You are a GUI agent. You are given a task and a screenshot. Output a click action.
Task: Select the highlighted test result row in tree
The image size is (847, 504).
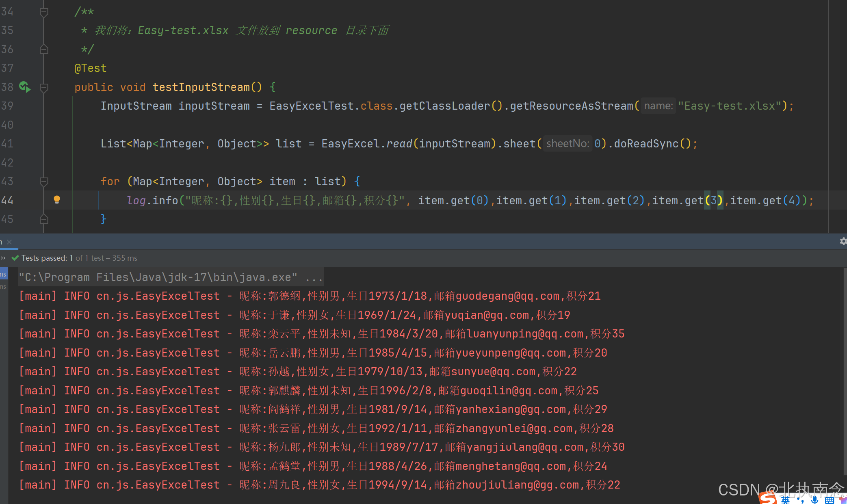(4, 274)
